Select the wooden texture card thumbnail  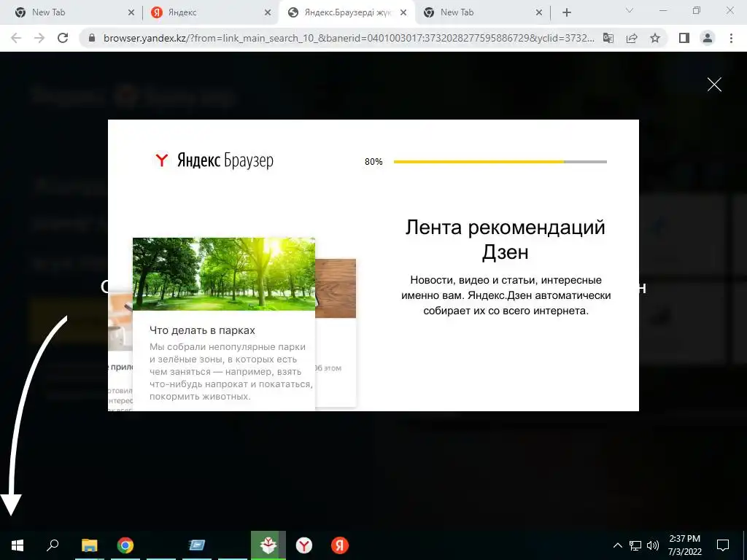point(336,288)
